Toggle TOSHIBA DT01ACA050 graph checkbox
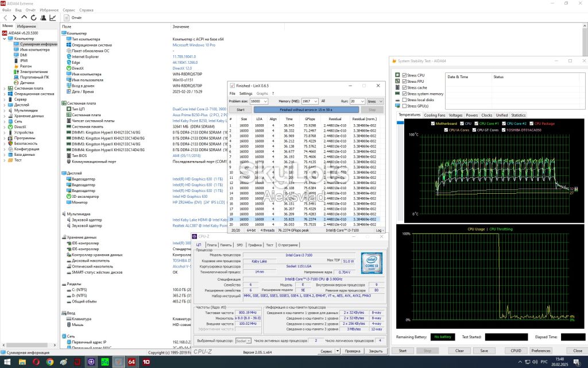588x368 pixels. tap(503, 130)
